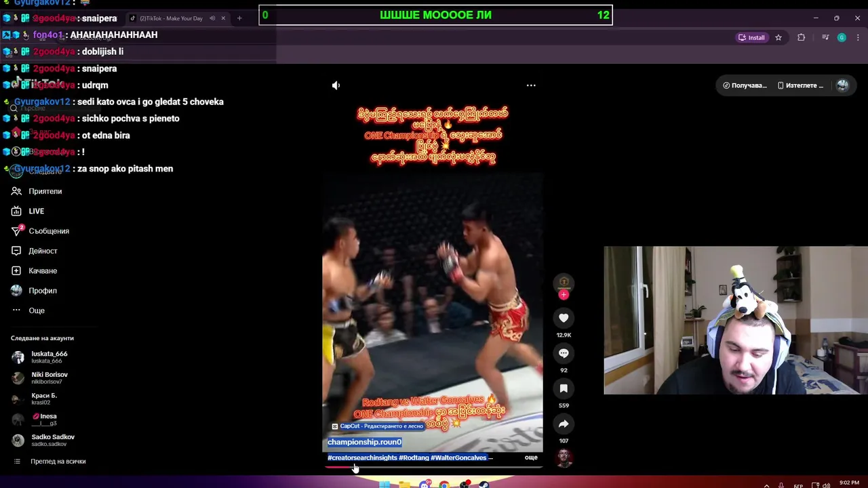Screen dimensions: 868x488
Task: Show all followed accounts via Преглед на всички
Action: pyautogui.click(x=58, y=462)
